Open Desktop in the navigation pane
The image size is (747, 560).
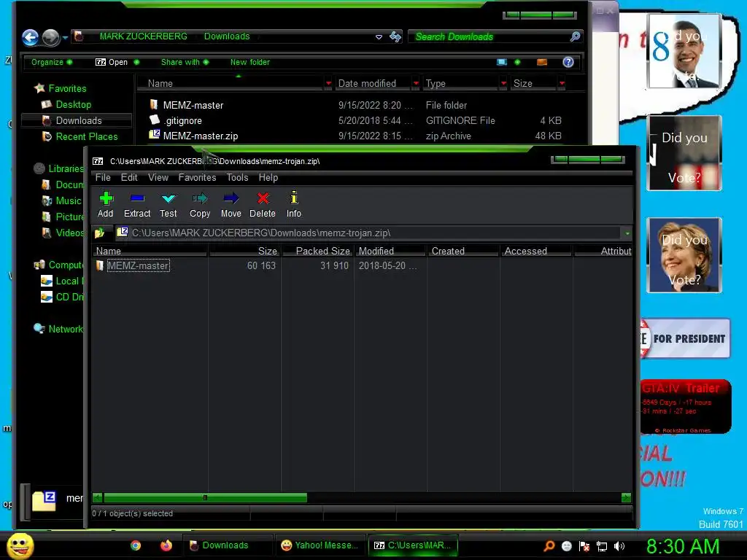[x=74, y=104]
